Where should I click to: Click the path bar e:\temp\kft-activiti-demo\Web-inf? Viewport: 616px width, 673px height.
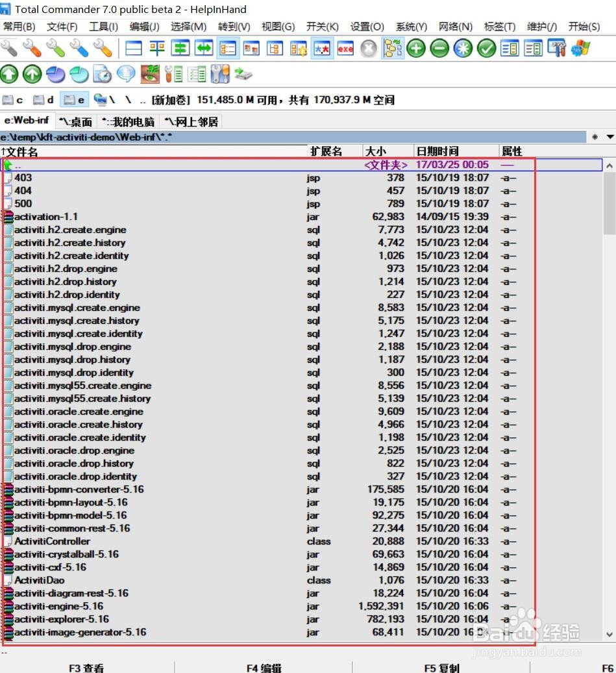click(293, 137)
